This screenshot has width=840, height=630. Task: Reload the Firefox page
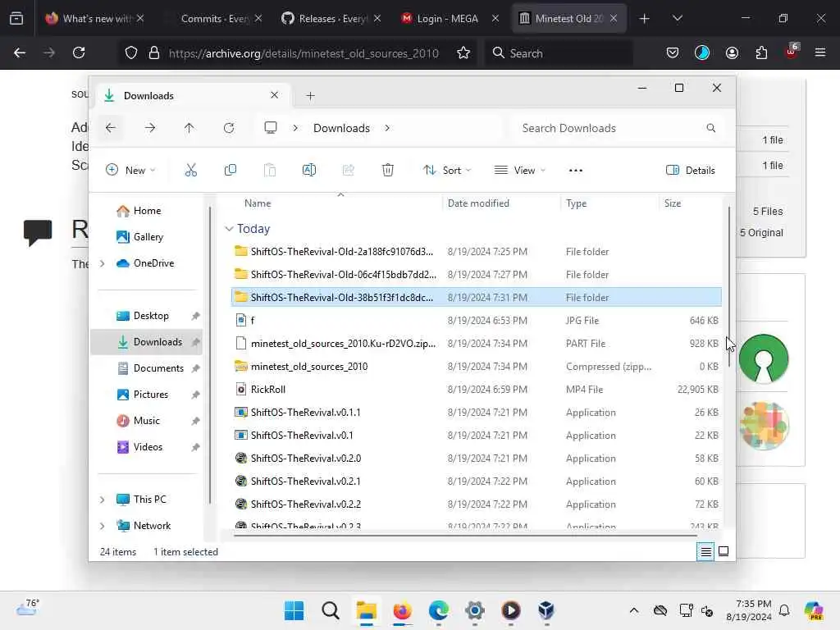pyautogui.click(x=79, y=52)
